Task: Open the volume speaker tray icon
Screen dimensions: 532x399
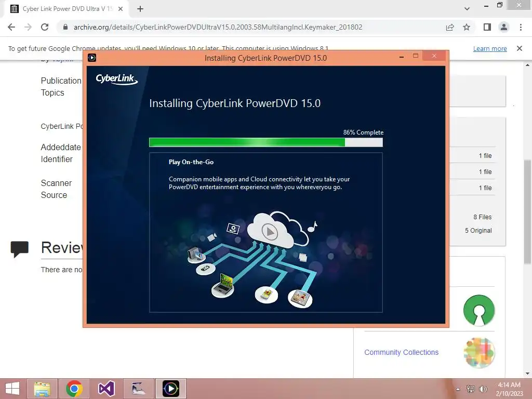Action: (x=483, y=389)
